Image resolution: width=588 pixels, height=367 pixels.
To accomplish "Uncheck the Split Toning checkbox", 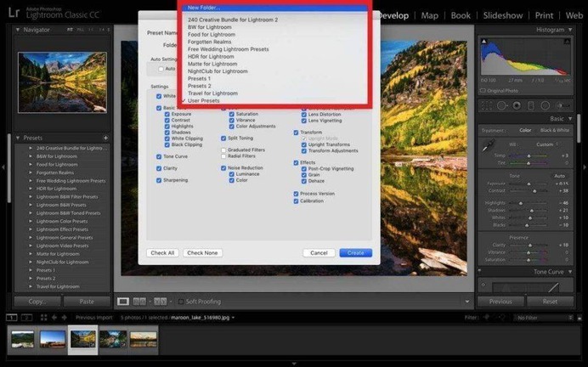I will 223,138.
